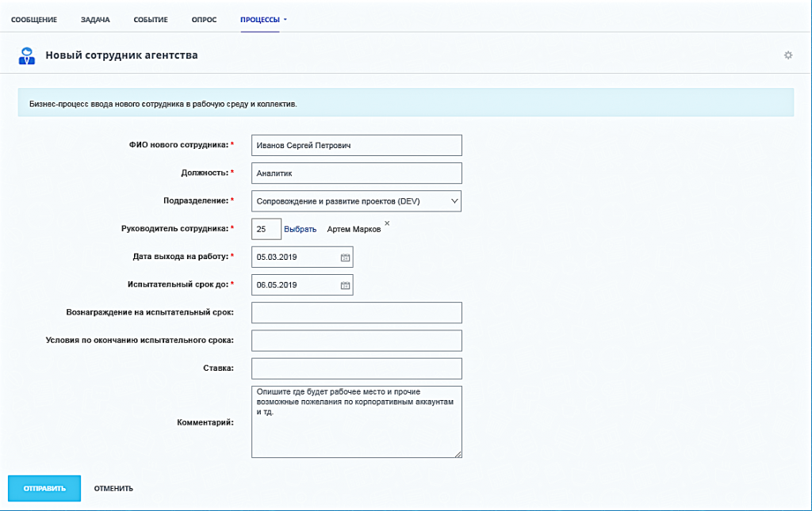Open the Процессы dropdown menu

(x=263, y=20)
